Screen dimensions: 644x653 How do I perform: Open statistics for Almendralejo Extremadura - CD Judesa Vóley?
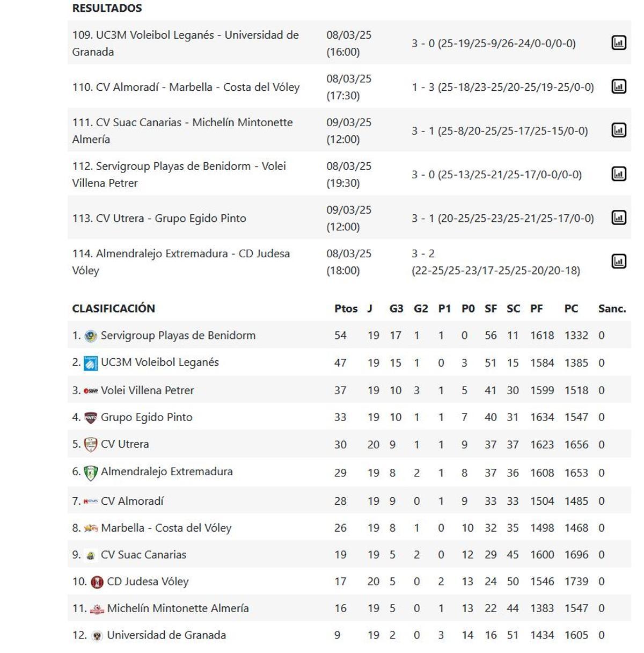click(620, 261)
